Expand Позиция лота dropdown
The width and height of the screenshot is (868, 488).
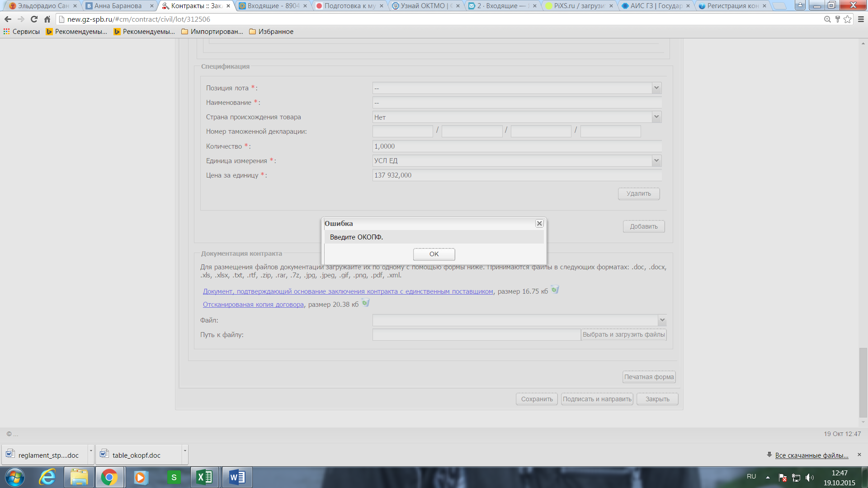pyautogui.click(x=656, y=88)
